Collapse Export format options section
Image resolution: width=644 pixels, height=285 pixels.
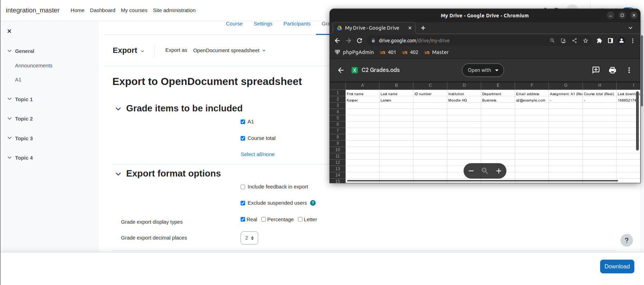(x=118, y=174)
